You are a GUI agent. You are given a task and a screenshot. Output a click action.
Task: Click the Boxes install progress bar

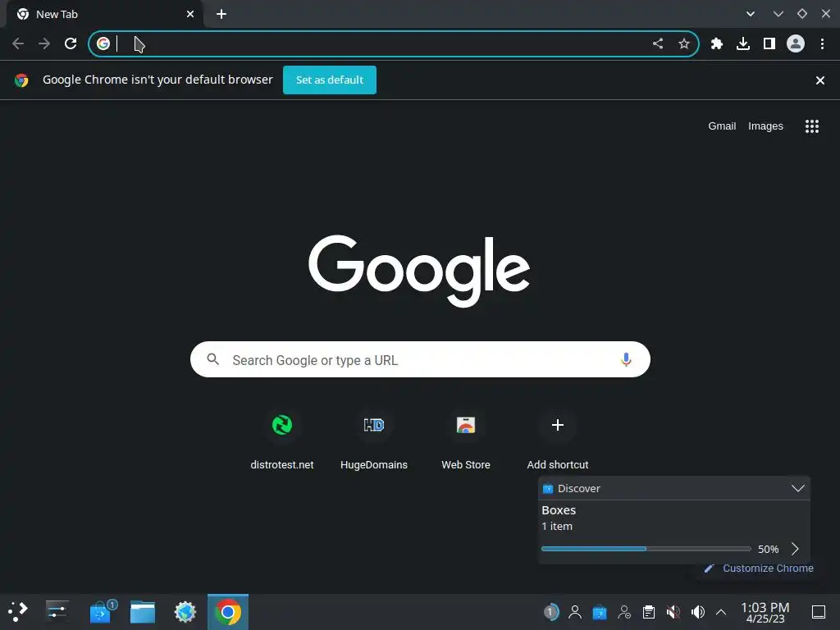click(646, 549)
